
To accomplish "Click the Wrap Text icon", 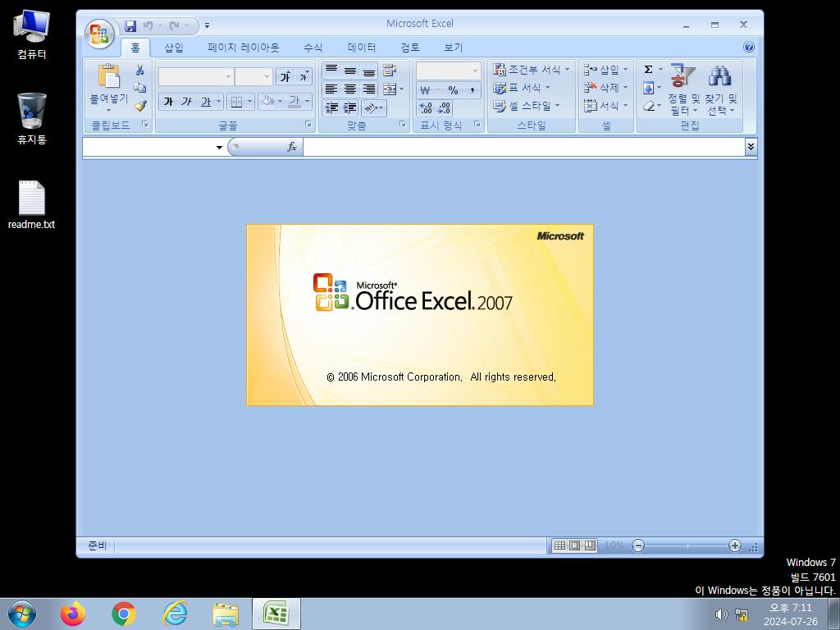I will pos(390,71).
